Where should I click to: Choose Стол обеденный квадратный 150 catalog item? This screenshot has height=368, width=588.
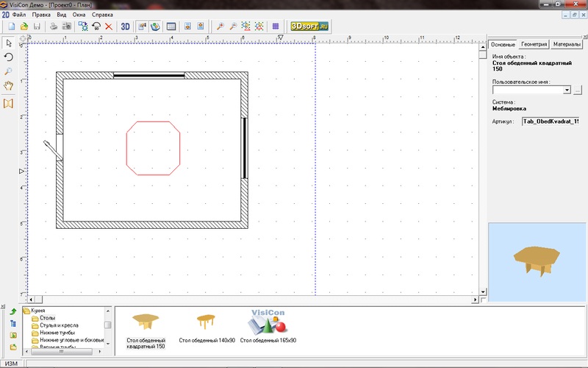click(146, 330)
